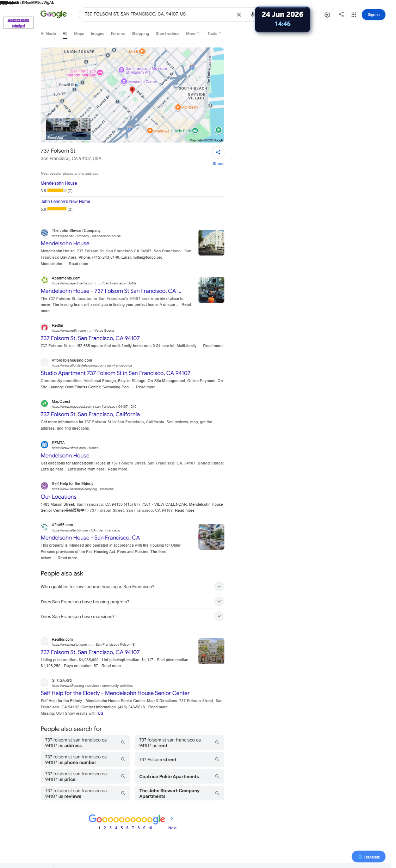Switch to Images tab

point(98,33)
